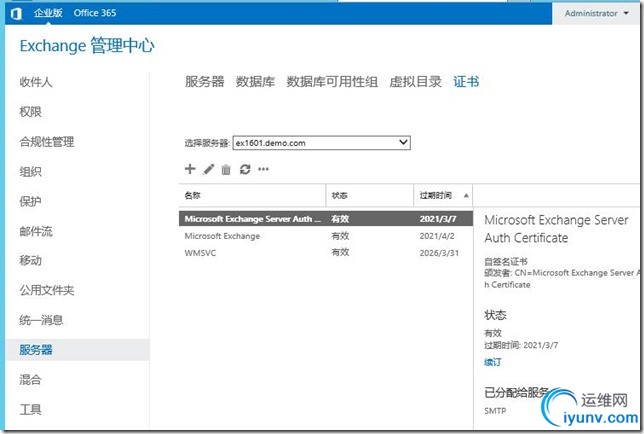Screen dimensions: 644x434
Task: Select the Microsoft Exchange certificate row
Action: [326, 236]
